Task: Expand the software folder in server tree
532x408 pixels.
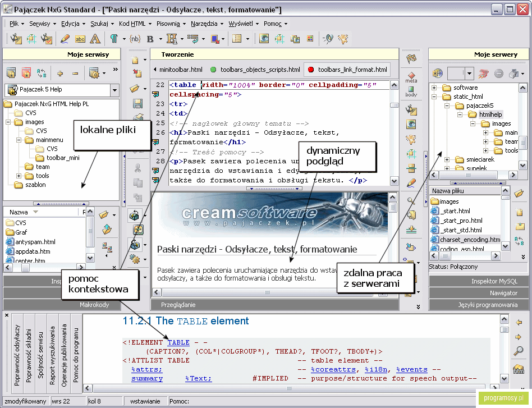Action: pyautogui.click(x=434, y=88)
